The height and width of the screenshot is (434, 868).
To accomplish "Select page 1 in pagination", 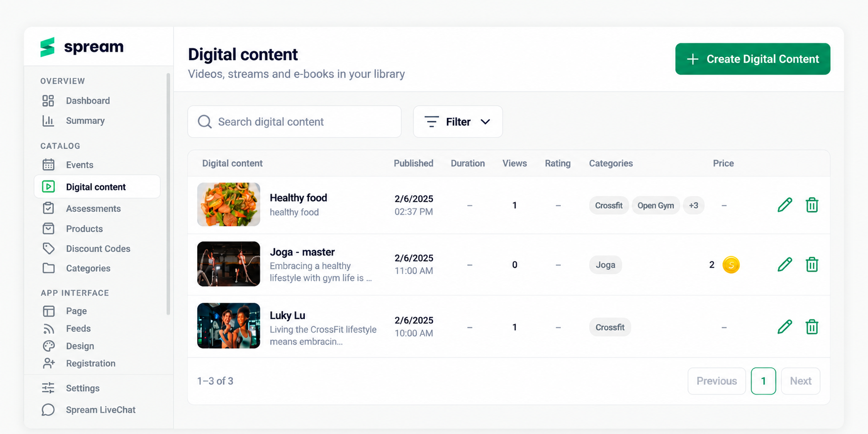I will [x=763, y=381].
